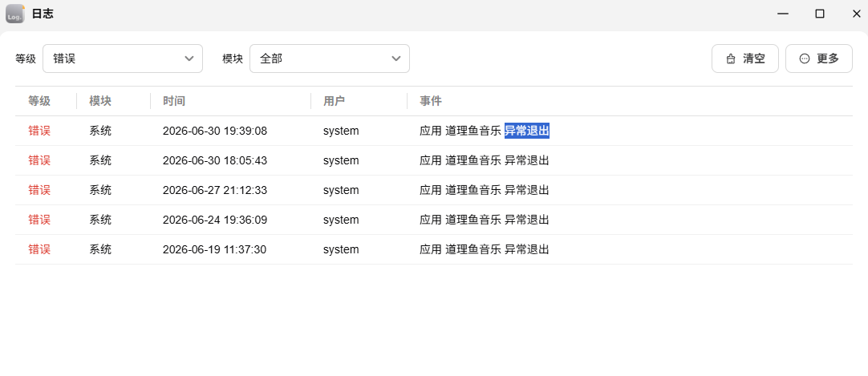Click system user in the 19:39:08 row
Image resolution: width=868 pixels, height=376 pixels.
pyautogui.click(x=341, y=131)
